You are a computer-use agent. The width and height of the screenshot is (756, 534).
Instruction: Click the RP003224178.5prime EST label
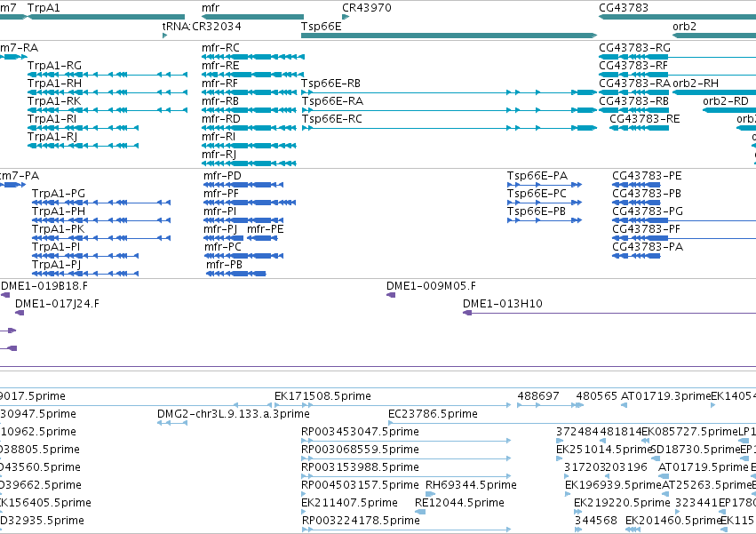click(x=362, y=521)
